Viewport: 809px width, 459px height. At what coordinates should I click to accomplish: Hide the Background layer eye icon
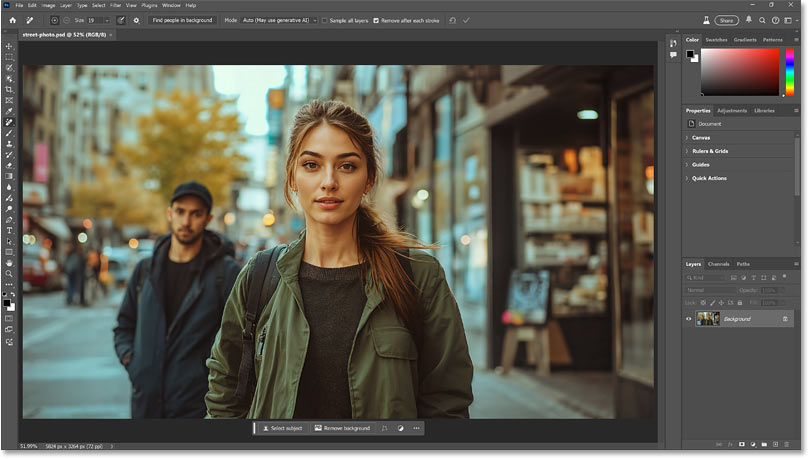pos(688,319)
